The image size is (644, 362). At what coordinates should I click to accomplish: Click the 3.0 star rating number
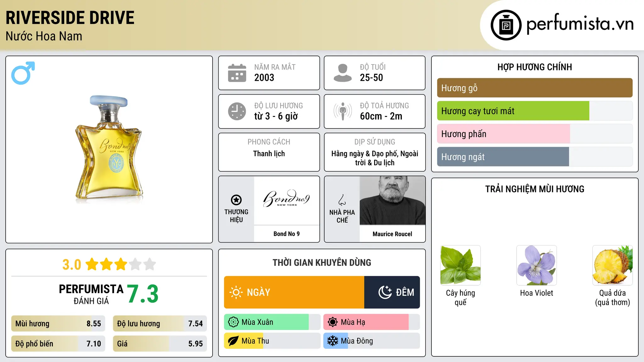(x=72, y=265)
